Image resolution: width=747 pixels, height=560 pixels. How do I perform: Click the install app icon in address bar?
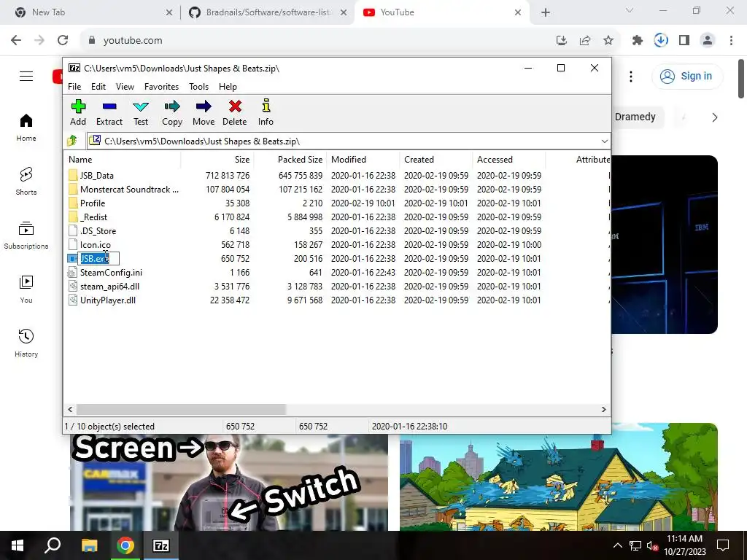[x=562, y=41]
